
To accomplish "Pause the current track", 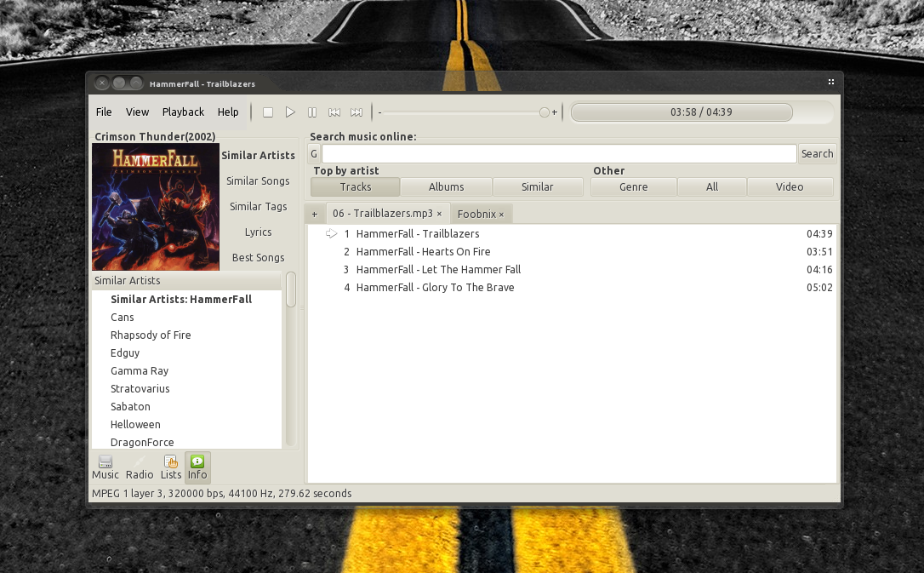I will click(311, 112).
